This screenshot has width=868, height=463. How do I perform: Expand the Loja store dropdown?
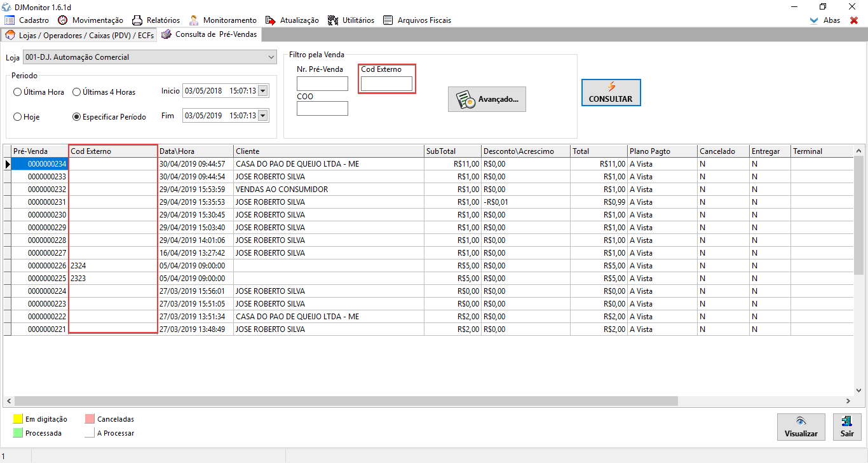pos(271,57)
